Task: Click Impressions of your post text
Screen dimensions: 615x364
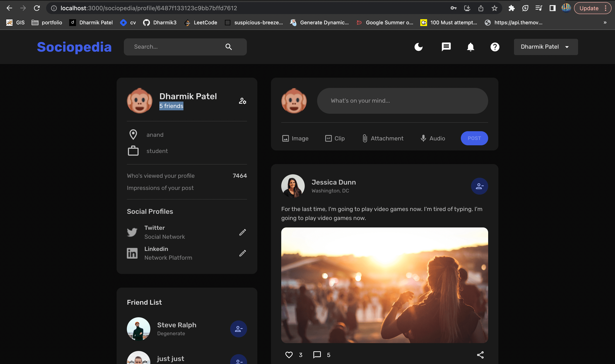Action: coord(160,188)
